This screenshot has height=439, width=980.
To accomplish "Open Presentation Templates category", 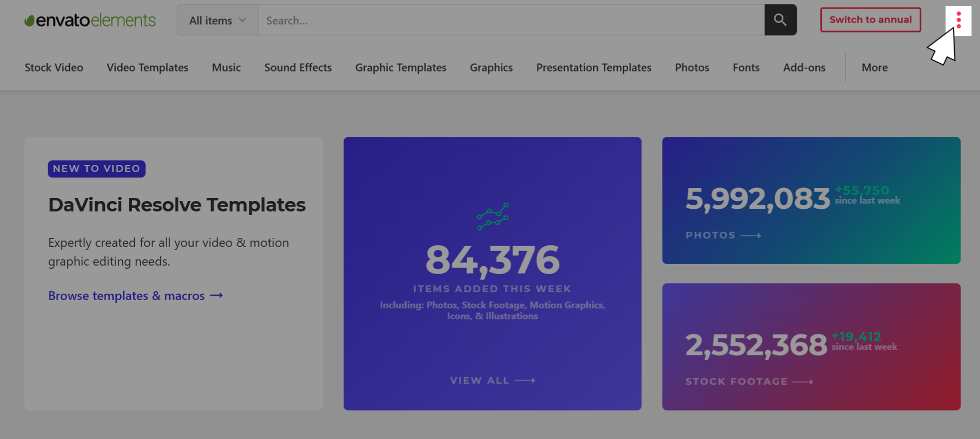I will (594, 67).
